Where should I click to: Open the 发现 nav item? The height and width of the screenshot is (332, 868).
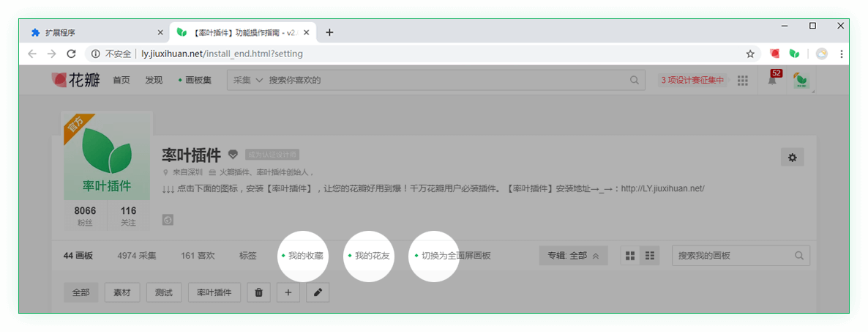click(x=154, y=81)
